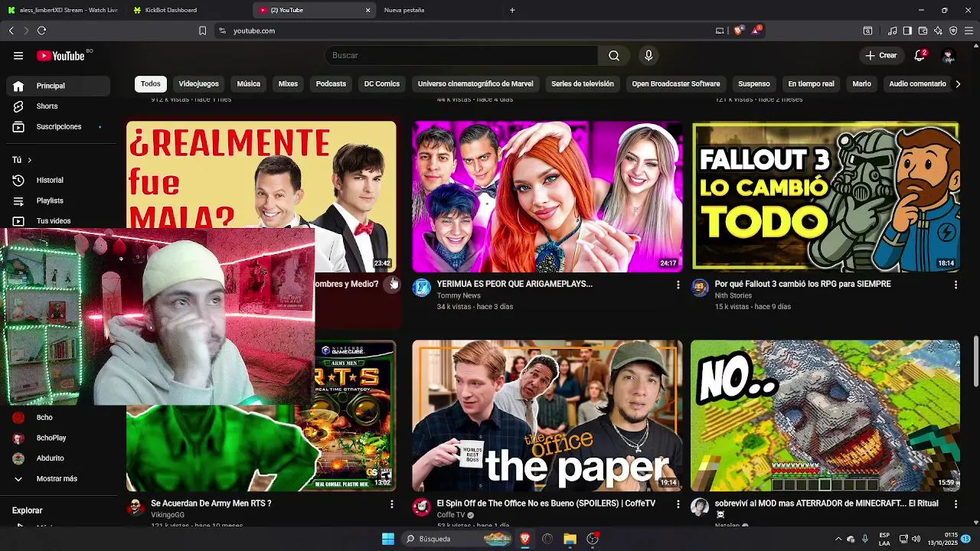
Task: Open Brave Shields lion icon
Action: [738, 31]
